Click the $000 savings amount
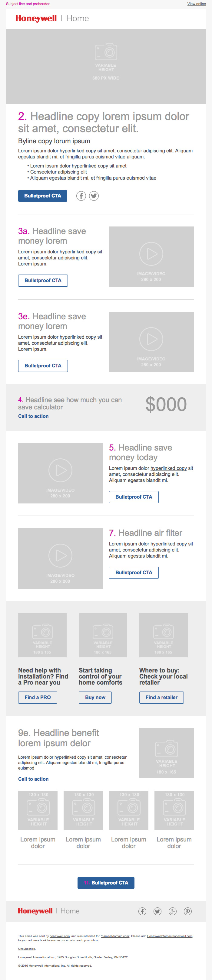Screen dimensions: 212x980 (x=166, y=404)
